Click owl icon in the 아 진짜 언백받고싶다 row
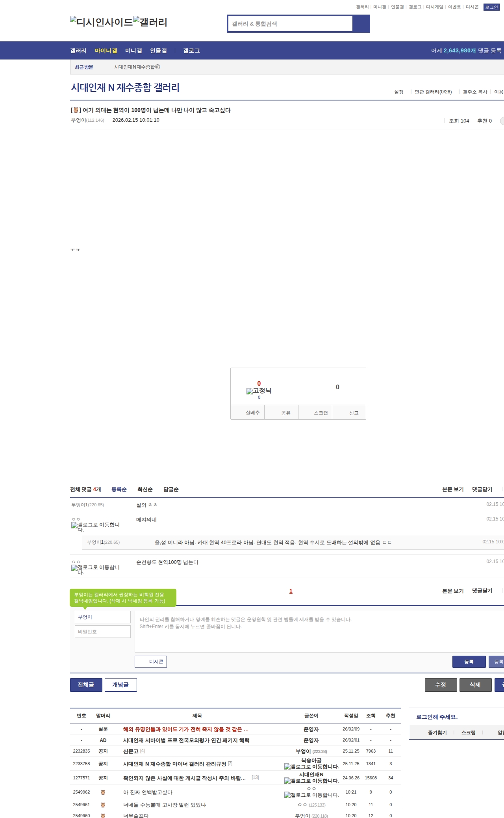The height and width of the screenshot is (818, 504). pos(103,792)
